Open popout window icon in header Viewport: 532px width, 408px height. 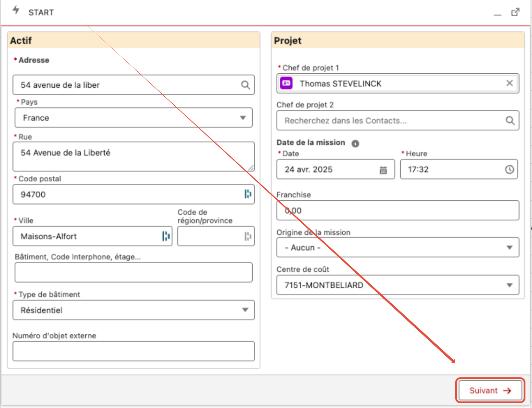pos(515,12)
